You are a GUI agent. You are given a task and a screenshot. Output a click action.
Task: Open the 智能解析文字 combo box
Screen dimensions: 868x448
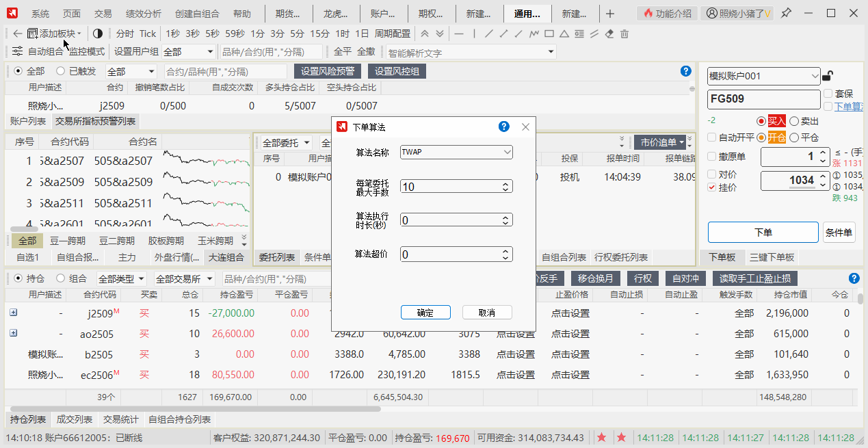tap(471, 52)
